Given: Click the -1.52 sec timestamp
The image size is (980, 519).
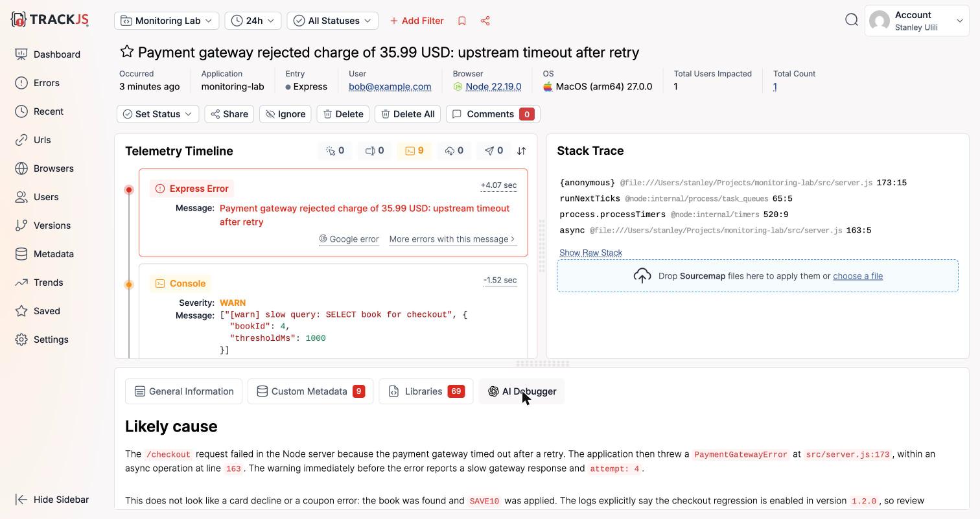Looking at the screenshot, I should pos(500,281).
